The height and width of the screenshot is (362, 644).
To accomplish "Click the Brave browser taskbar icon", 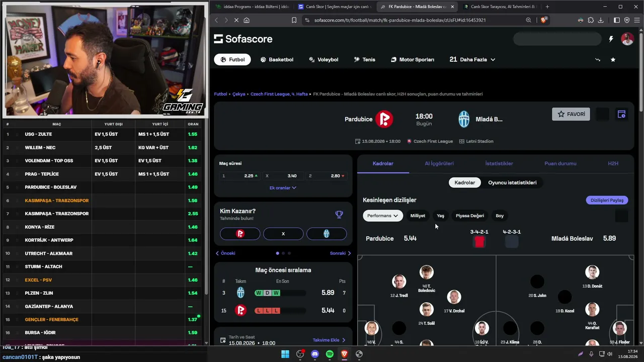I will (x=344, y=354).
